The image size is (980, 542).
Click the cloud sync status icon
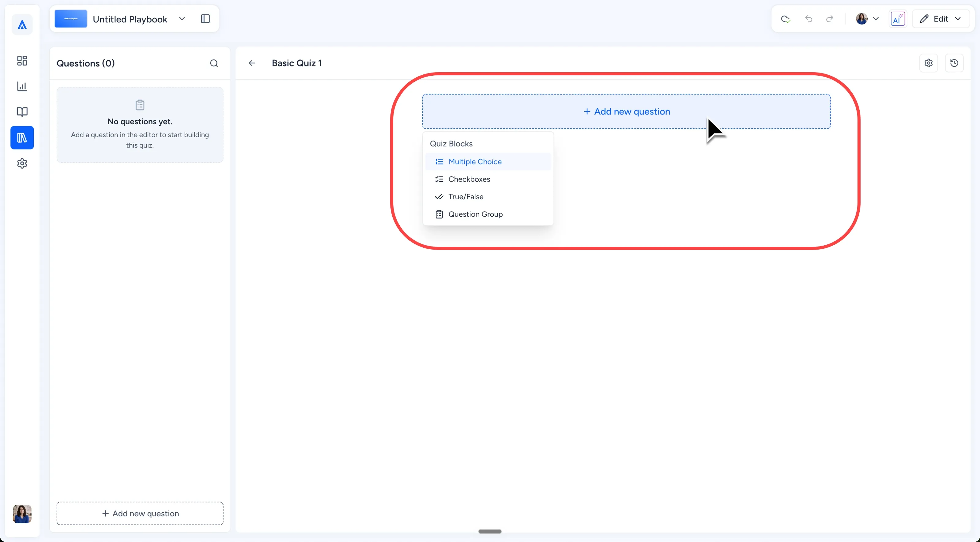pos(786,19)
